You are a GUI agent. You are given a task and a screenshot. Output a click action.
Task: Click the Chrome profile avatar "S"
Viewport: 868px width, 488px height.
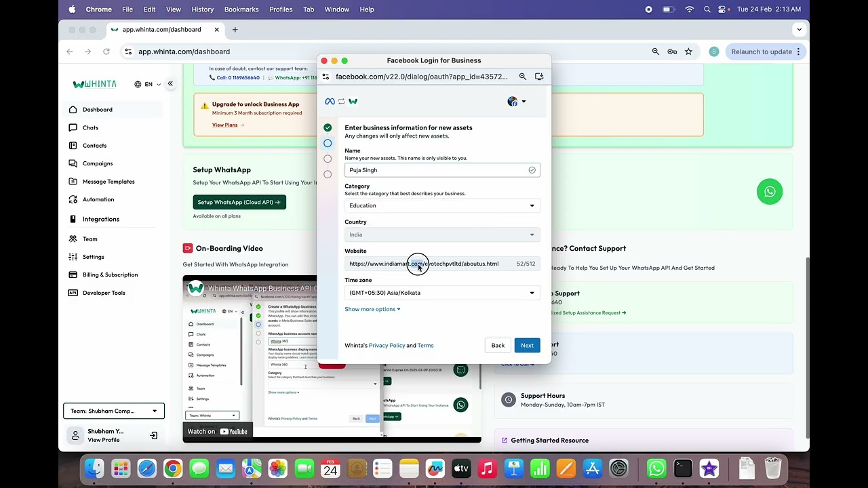coord(713,52)
